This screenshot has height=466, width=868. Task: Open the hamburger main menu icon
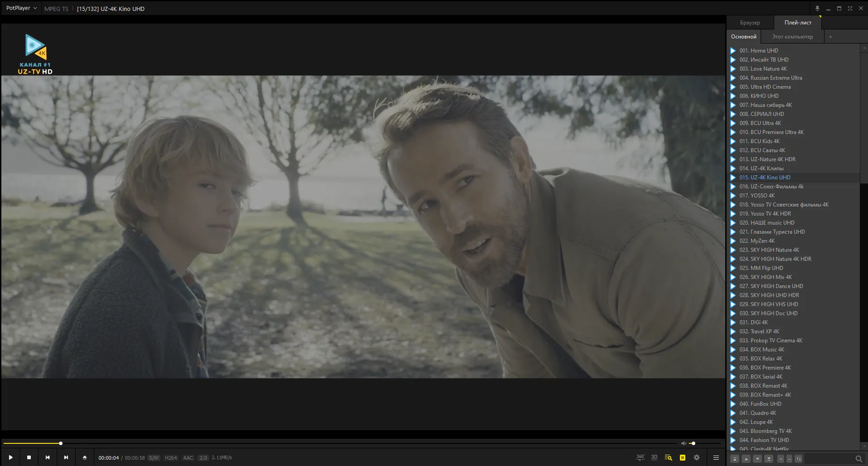pos(716,457)
